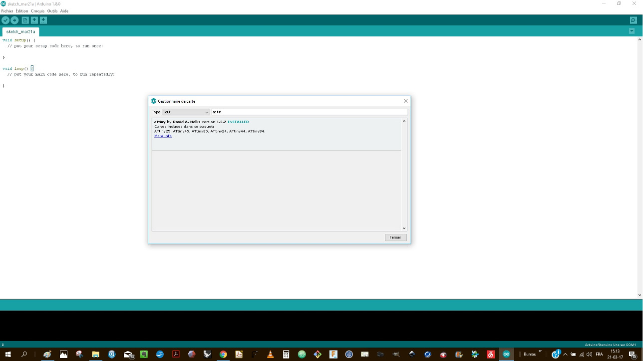Open the Photos app in taskbar

[63, 355]
